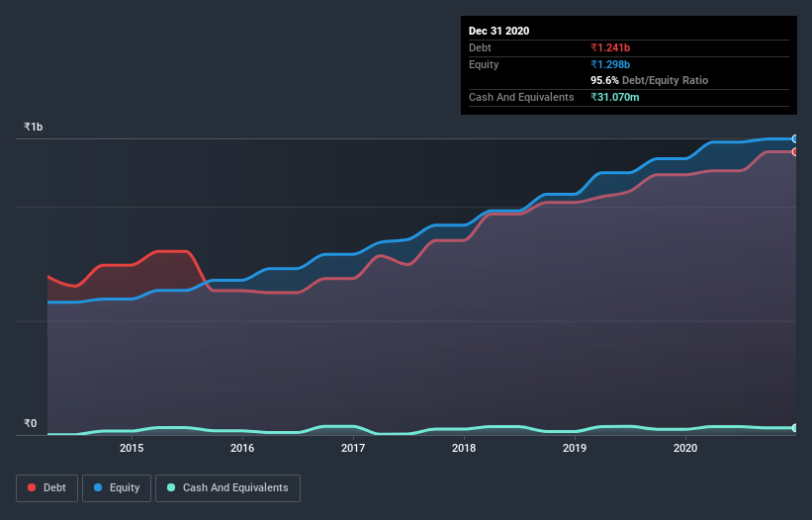Click the ₹31.070m cash value
This screenshot has height=520, width=812.
pyautogui.click(x=615, y=97)
